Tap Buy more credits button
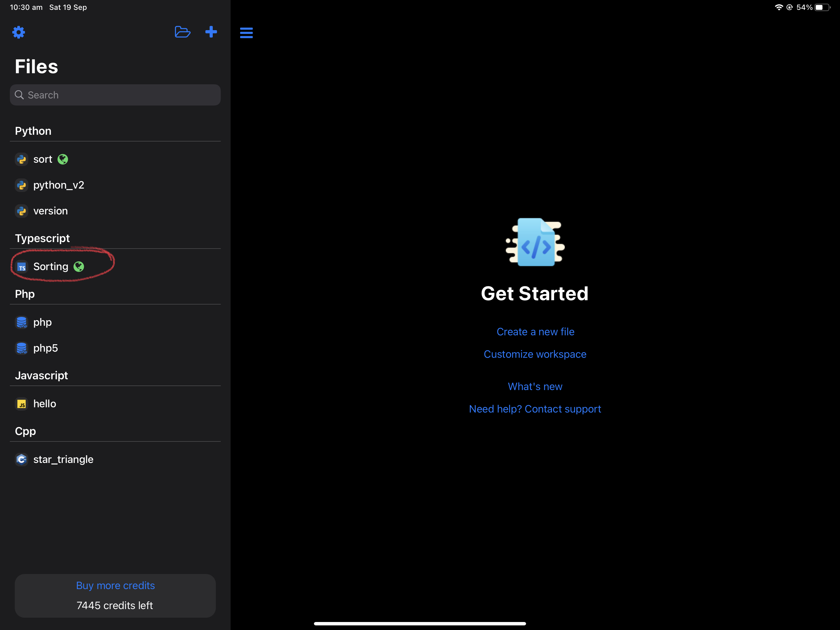This screenshot has height=630, width=840. click(x=115, y=585)
